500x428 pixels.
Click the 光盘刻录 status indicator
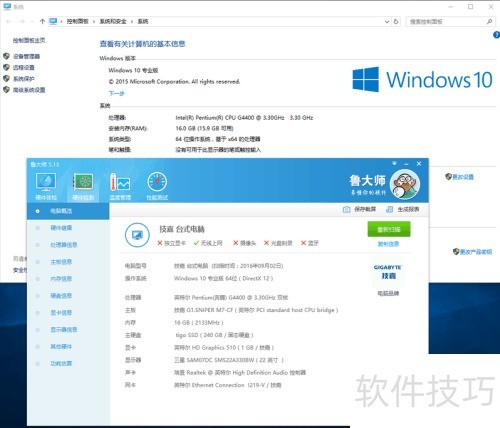[x=278, y=243]
